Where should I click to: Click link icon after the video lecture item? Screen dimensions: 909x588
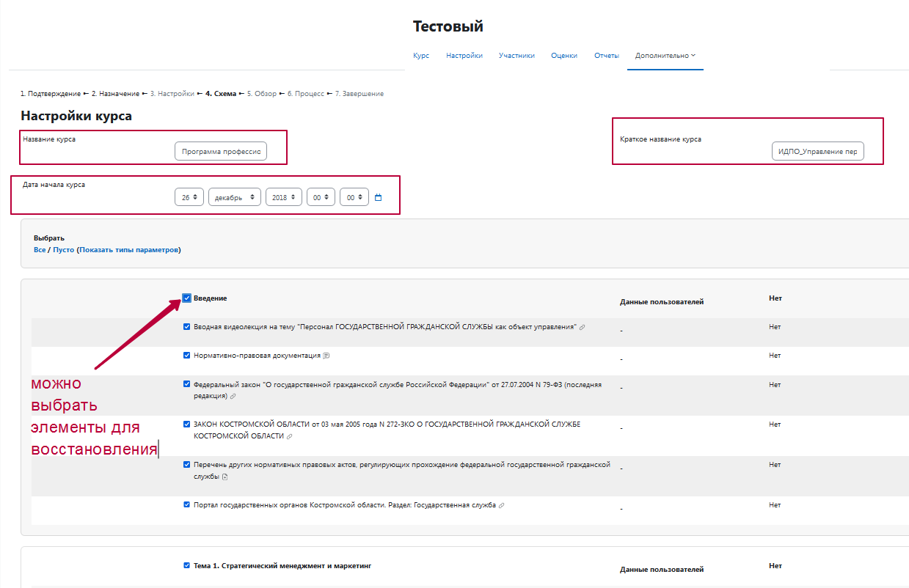tap(583, 327)
